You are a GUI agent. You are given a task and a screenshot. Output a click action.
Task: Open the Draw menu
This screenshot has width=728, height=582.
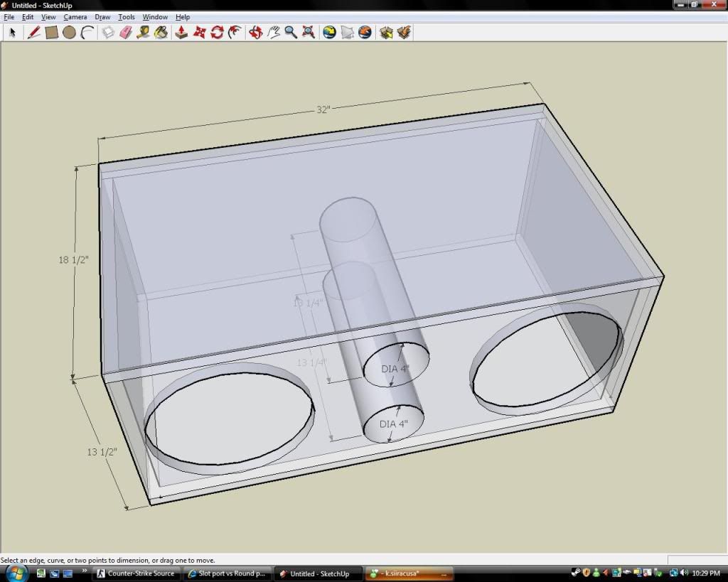click(102, 16)
